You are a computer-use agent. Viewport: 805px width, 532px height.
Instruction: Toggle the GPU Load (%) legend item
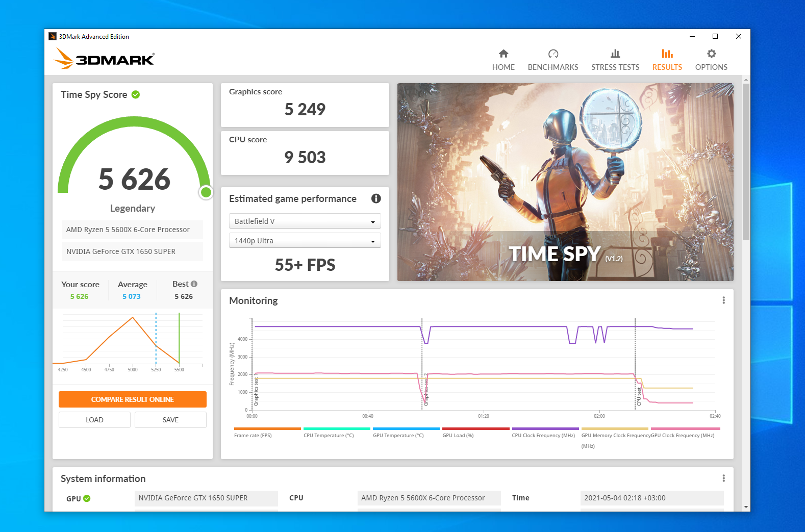coord(475,433)
